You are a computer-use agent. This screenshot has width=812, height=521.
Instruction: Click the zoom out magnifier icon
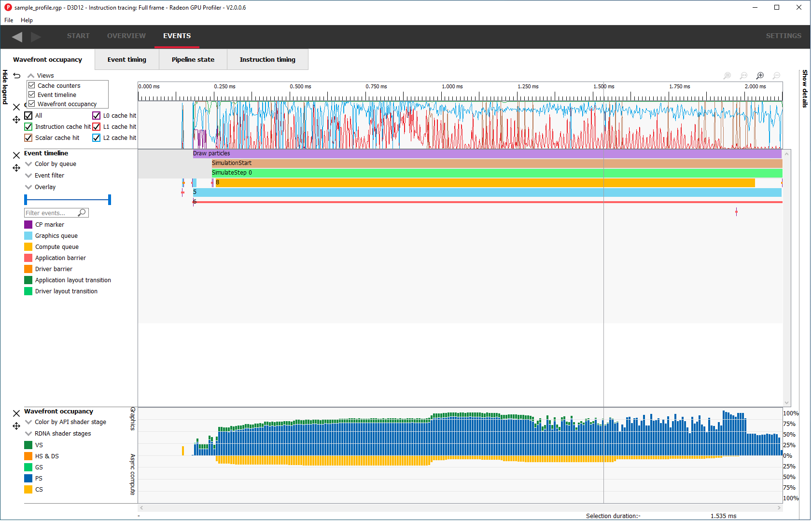point(776,76)
